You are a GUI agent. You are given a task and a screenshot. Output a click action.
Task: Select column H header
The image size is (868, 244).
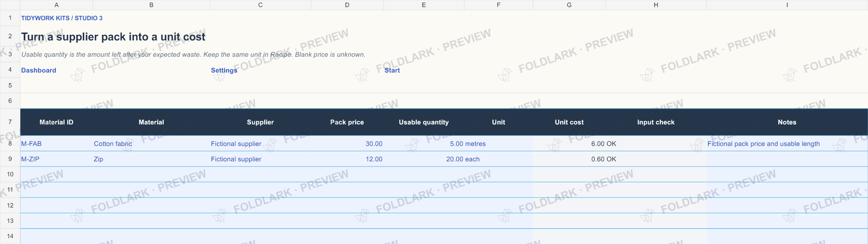pyautogui.click(x=656, y=5)
